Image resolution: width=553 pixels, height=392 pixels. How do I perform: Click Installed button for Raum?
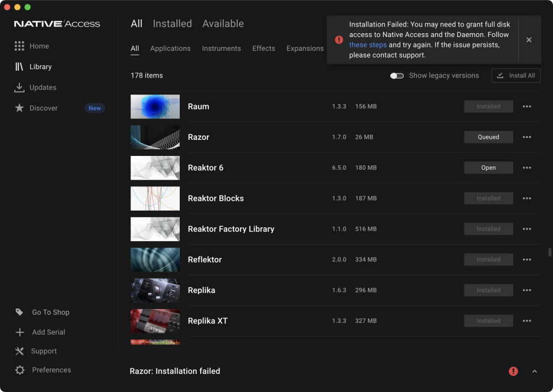488,107
